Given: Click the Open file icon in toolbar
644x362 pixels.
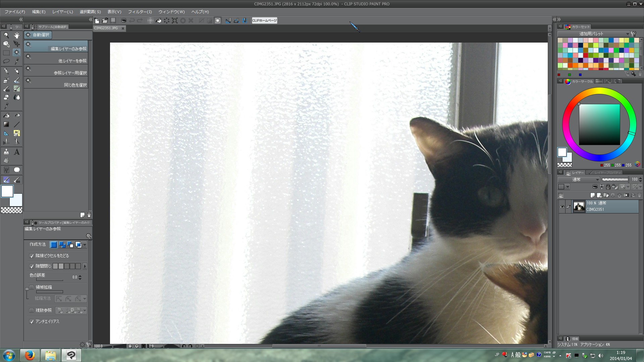Looking at the screenshot, I should pos(105,20).
